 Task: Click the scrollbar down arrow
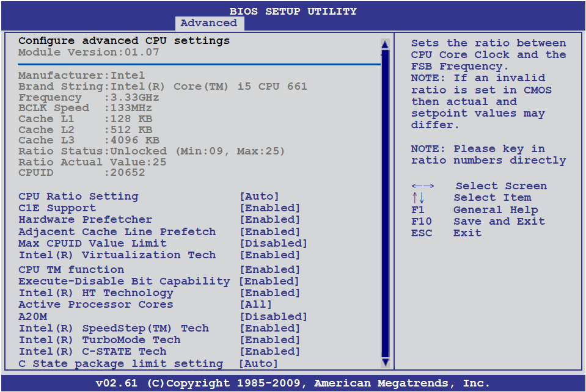coord(385,362)
